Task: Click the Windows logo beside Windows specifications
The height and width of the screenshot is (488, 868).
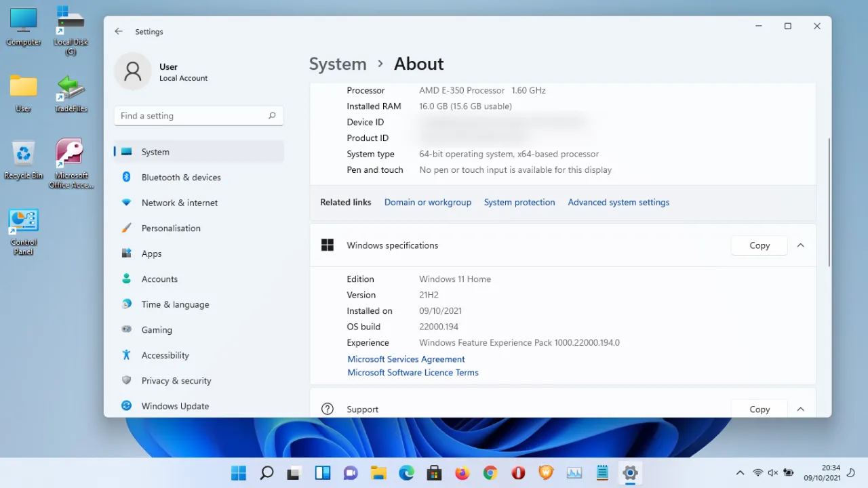Action: (328, 245)
